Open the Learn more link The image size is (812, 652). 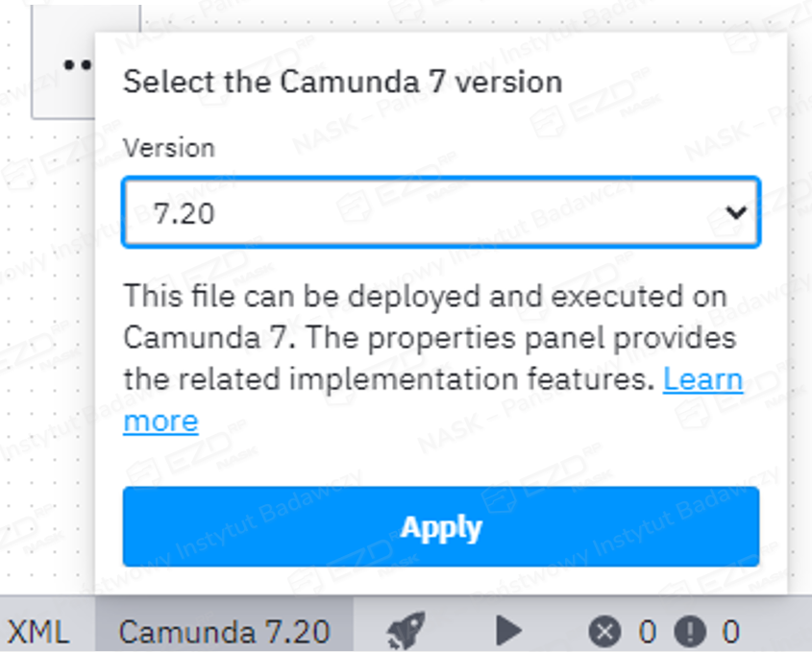click(x=702, y=380)
